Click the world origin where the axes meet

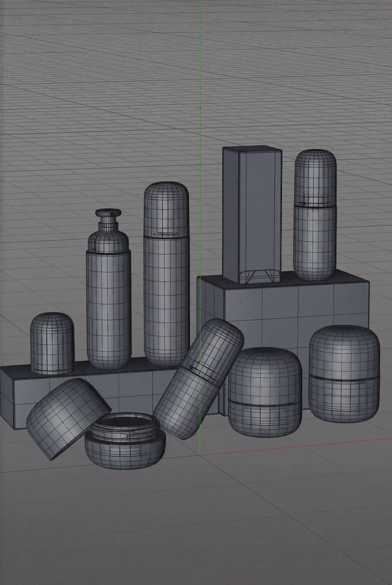(200, 455)
